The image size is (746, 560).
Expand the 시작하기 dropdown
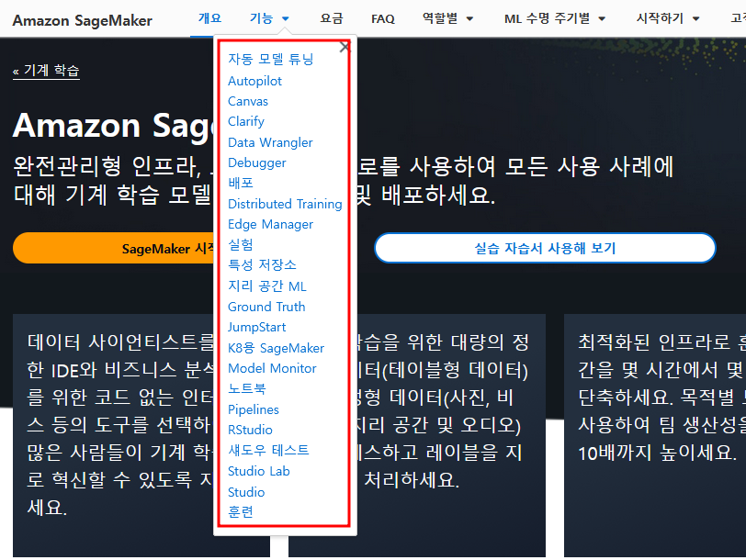(x=668, y=18)
